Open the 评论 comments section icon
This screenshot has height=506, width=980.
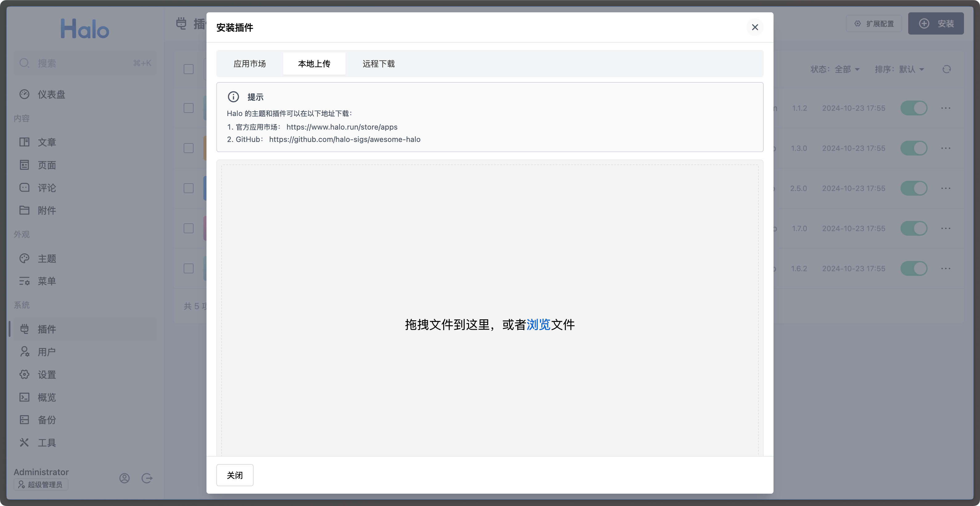point(24,188)
